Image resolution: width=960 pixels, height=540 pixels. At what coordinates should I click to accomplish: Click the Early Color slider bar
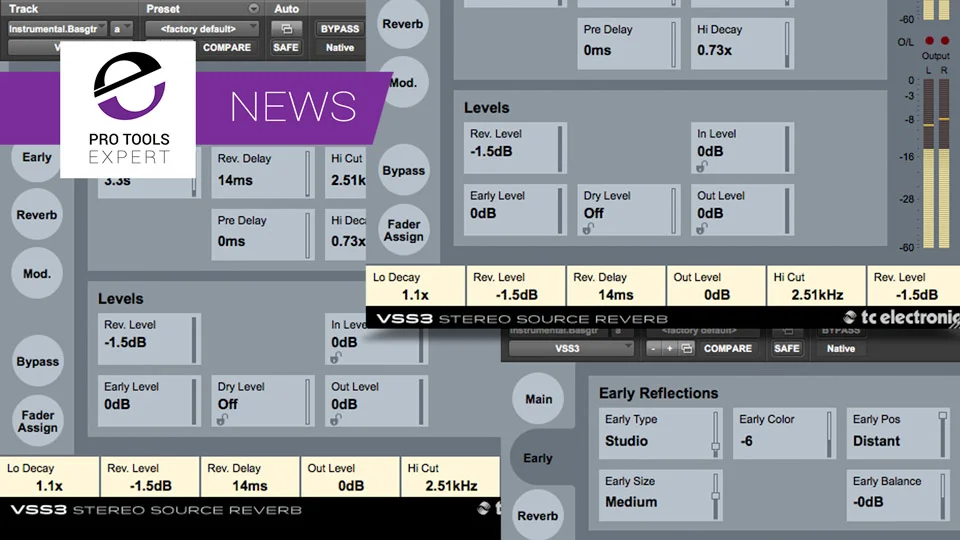point(829,434)
